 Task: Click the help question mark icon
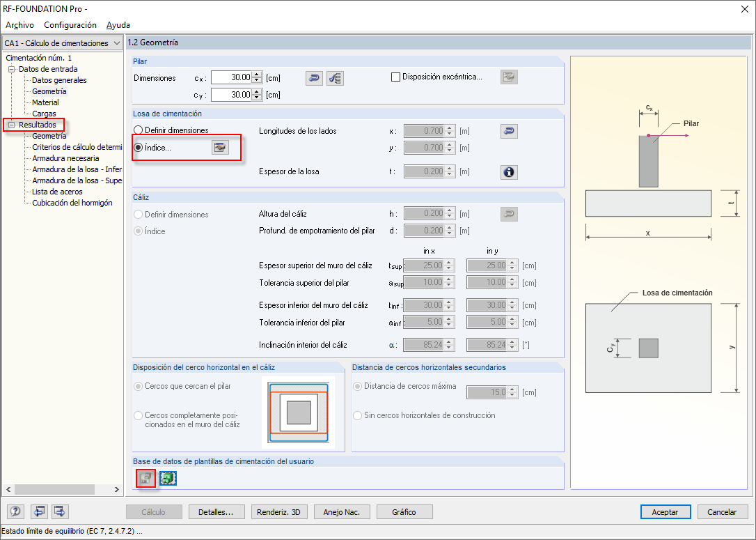point(16,511)
